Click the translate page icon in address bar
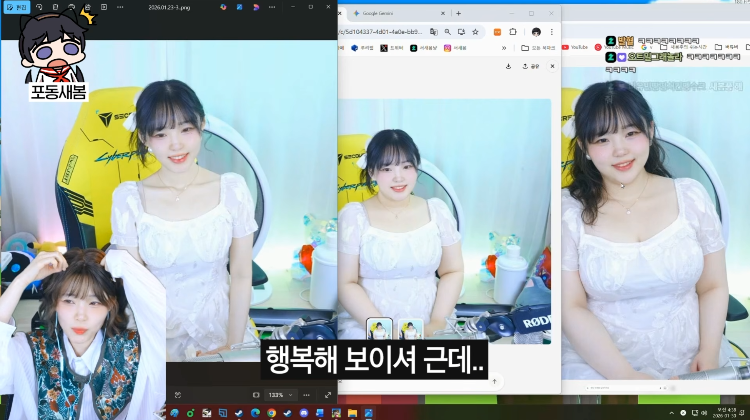The width and height of the screenshot is (750, 420). tap(434, 32)
